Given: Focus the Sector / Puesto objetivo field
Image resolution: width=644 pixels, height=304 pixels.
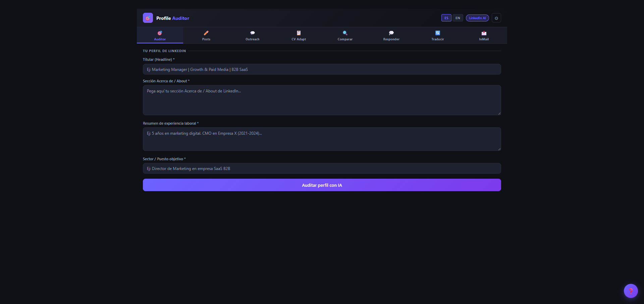Looking at the screenshot, I should pos(322,168).
